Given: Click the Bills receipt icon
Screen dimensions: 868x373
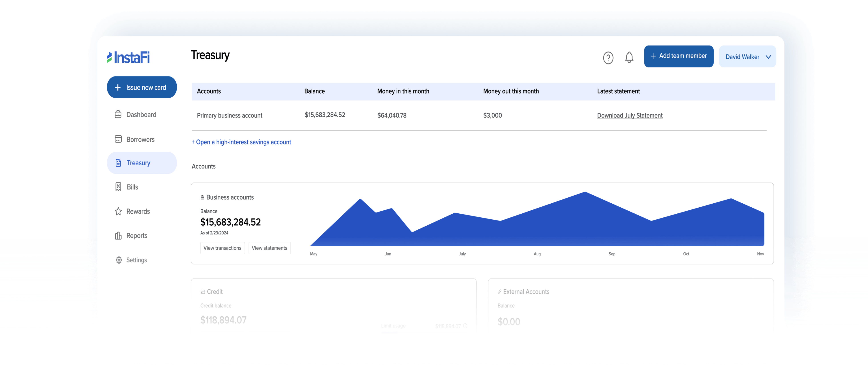Looking at the screenshot, I should pyautogui.click(x=118, y=187).
